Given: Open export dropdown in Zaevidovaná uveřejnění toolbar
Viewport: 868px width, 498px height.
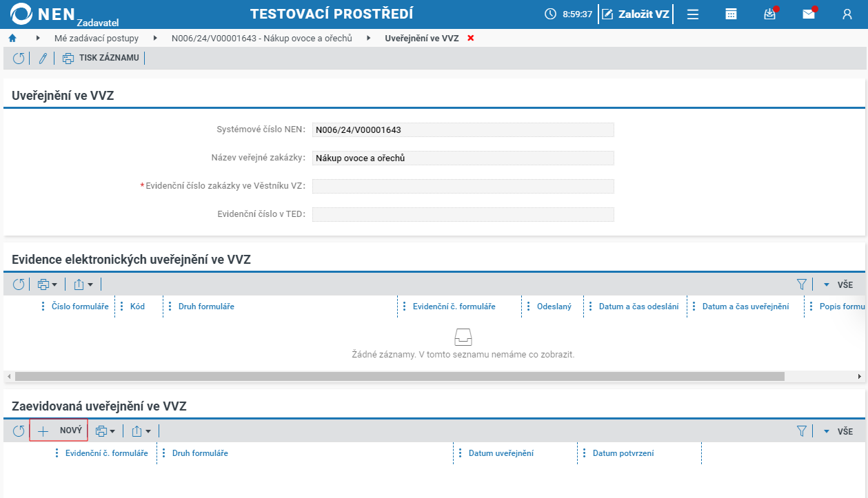Looking at the screenshot, I should [141, 431].
